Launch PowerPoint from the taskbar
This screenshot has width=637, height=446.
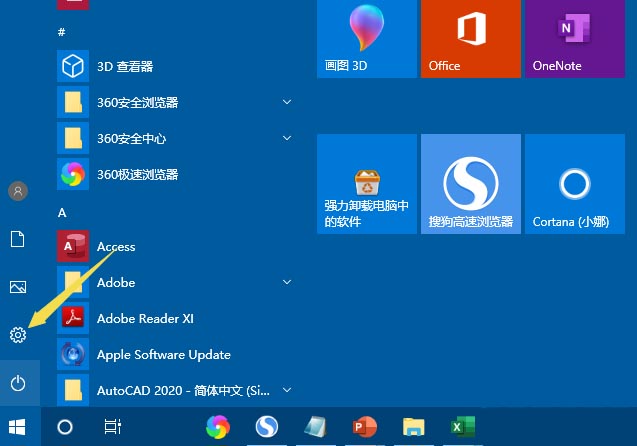(x=364, y=427)
